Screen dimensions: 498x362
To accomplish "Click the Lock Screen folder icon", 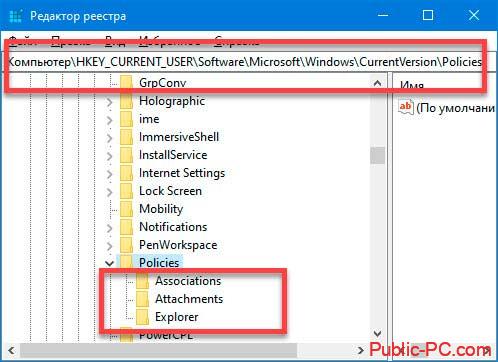I will [126, 191].
